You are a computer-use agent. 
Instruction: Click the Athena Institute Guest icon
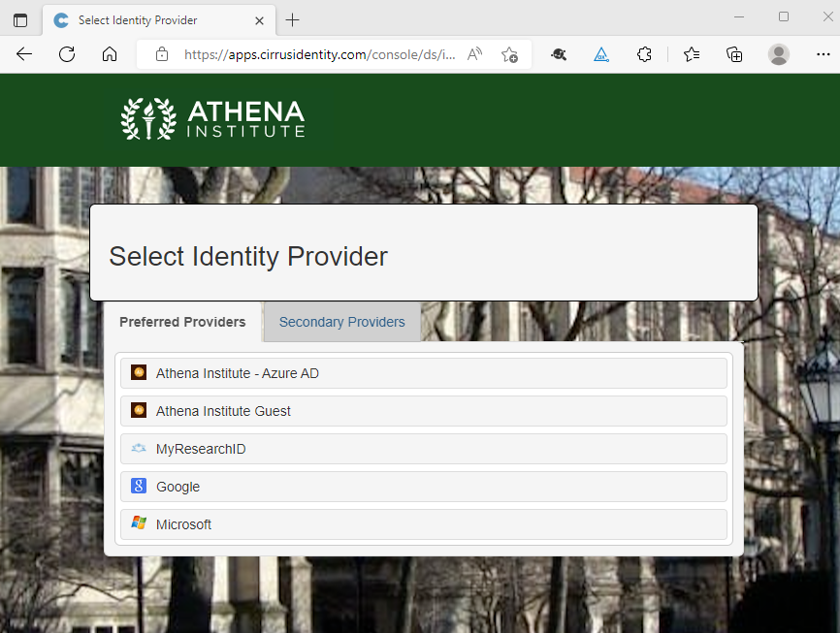pos(139,410)
